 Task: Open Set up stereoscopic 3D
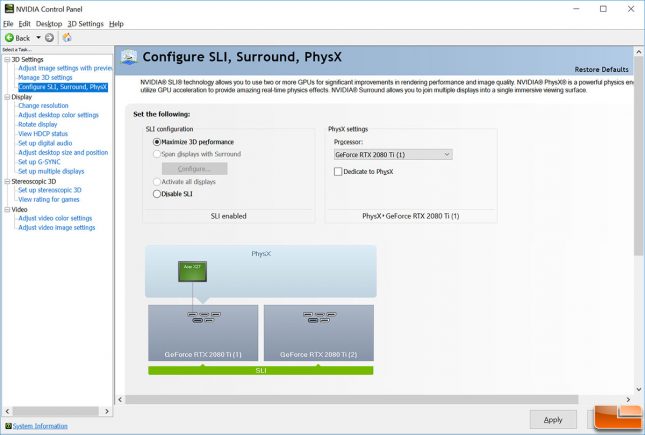[50, 190]
